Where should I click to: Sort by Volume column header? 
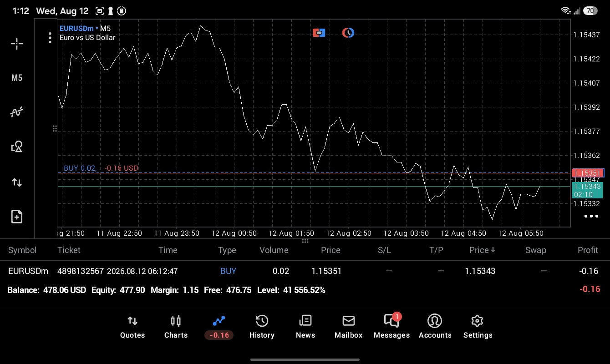(x=274, y=250)
